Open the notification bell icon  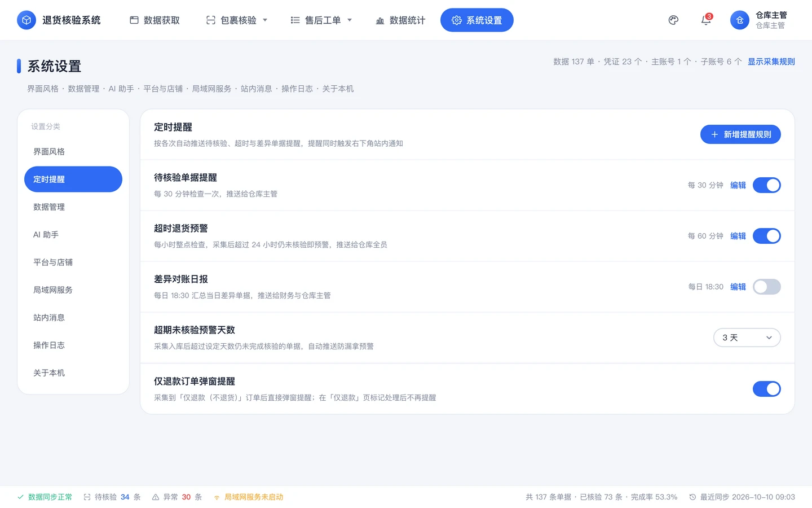(706, 20)
